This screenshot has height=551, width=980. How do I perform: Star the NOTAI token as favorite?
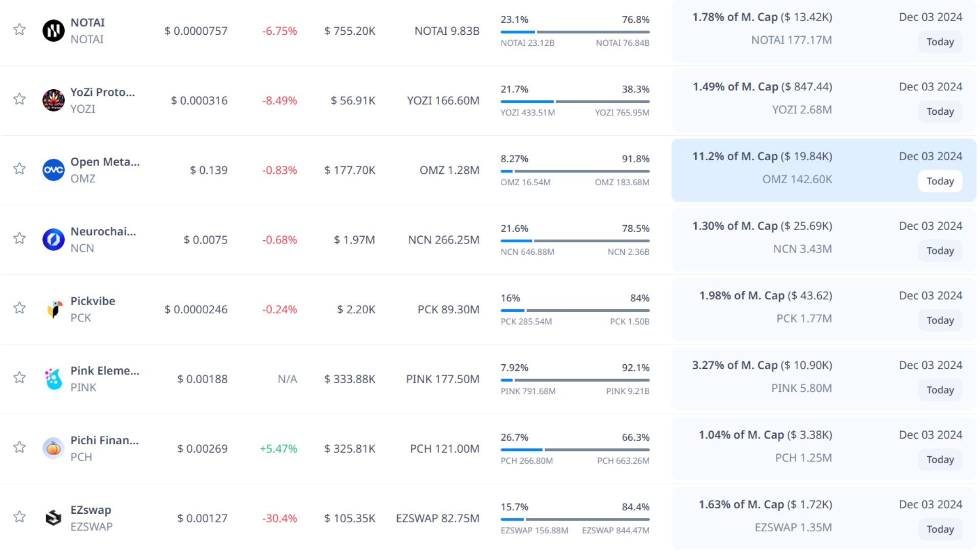19,29
